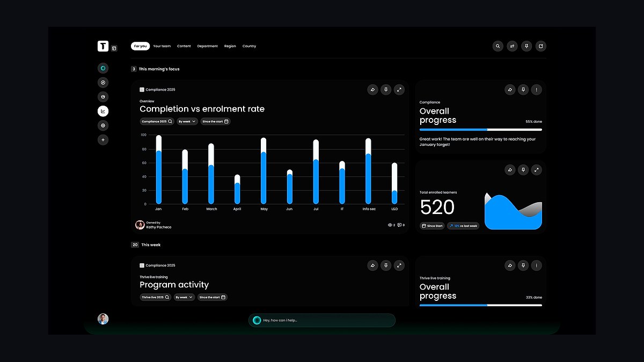
Task: Click the Hey, how can I help input
Action: click(x=322, y=320)
